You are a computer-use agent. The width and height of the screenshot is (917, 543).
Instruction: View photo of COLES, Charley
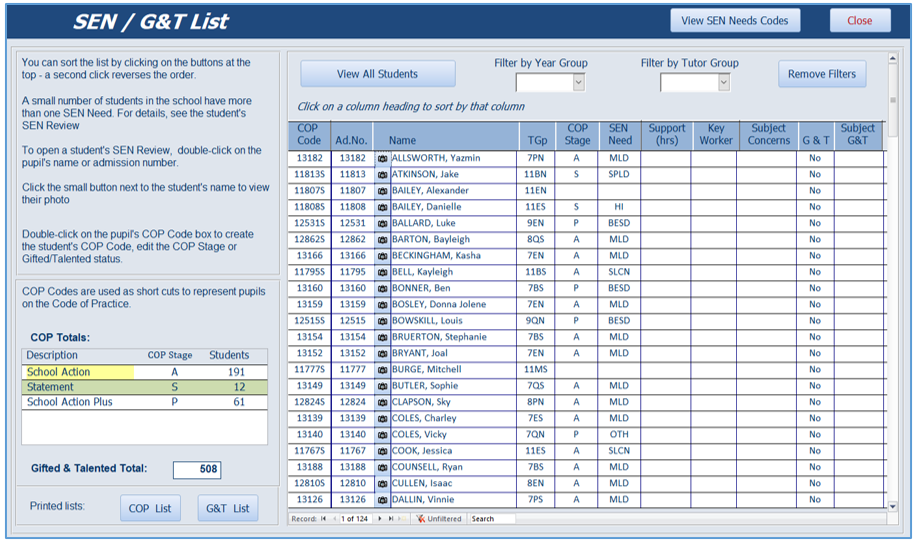tap(382, 419)
